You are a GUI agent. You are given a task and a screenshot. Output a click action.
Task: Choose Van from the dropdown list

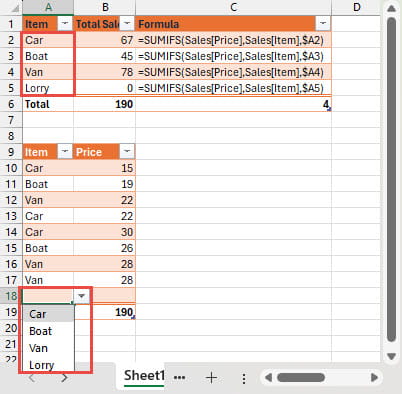tap(49, 348)
